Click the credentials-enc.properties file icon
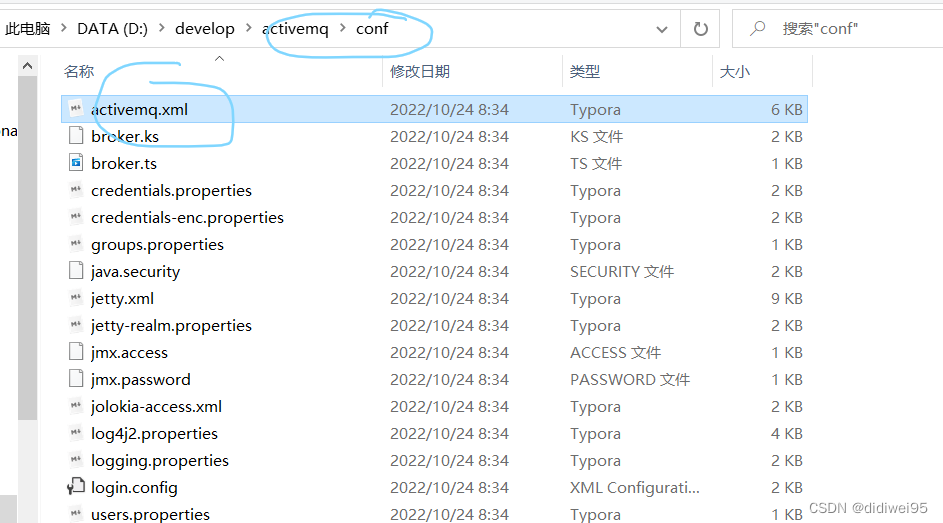 click(76, 217)
